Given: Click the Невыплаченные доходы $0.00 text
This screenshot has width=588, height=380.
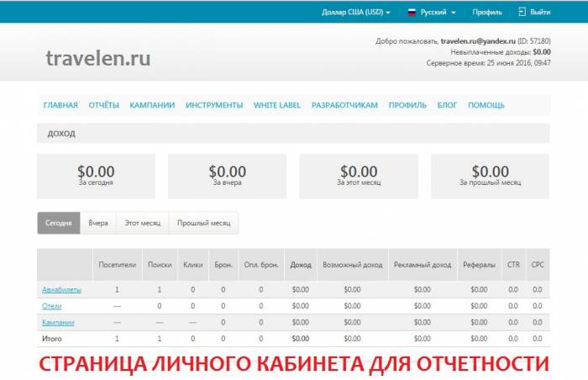Looking at the screenshot, I should (x=501, y=52).
